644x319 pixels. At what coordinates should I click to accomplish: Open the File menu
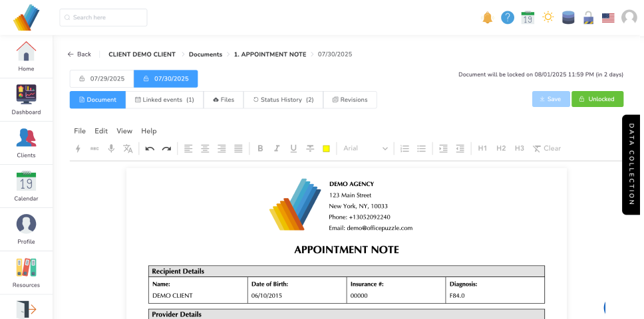click(80, 131)
